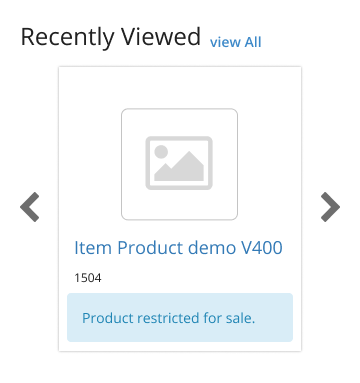Go to previous recently viewed product
The width and height of the screenshot is (360, 383).
click(30, 207)
